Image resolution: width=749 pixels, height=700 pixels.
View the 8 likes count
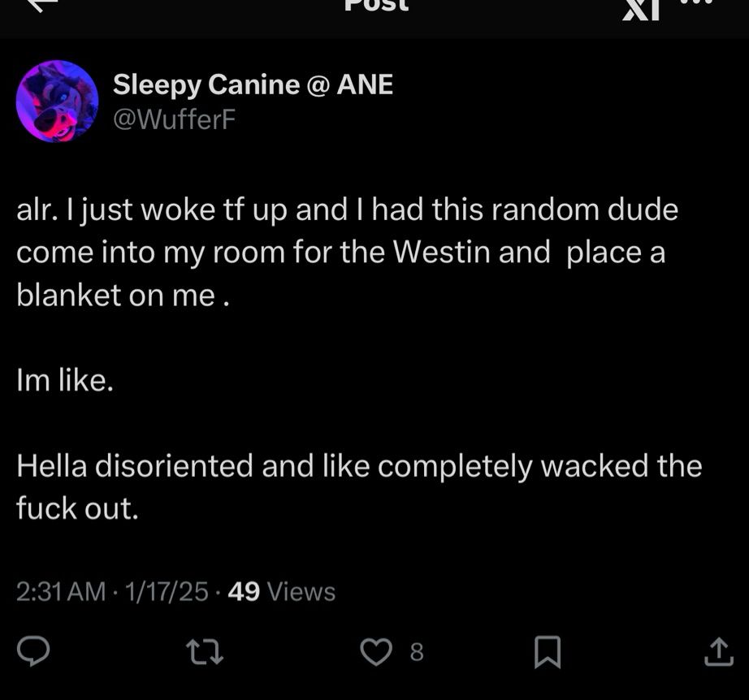click(417, 652)
